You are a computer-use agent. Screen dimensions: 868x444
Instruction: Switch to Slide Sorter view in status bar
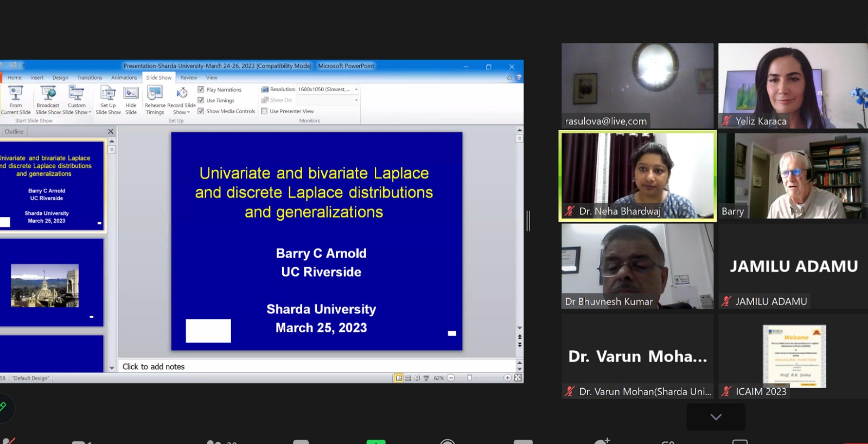(408, 378)
